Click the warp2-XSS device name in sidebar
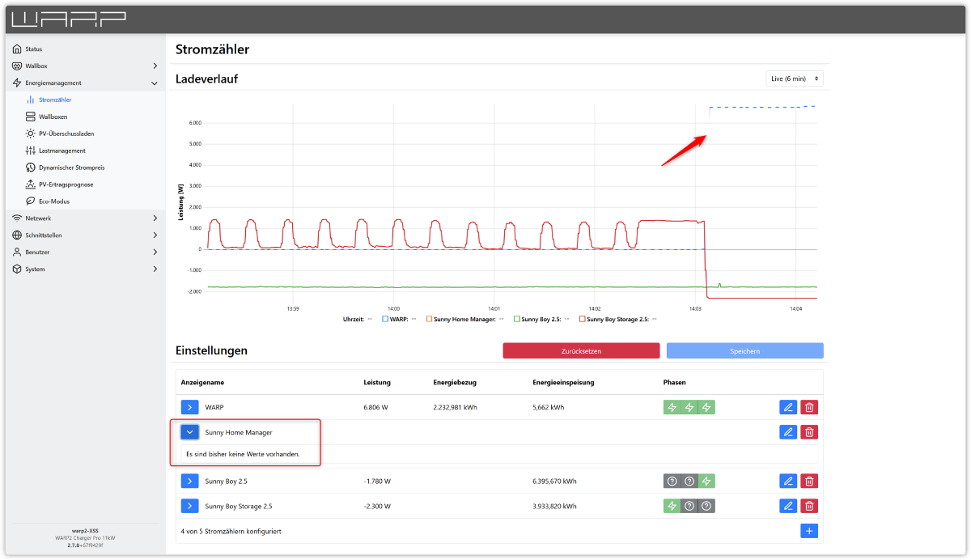 click(84, 532)
